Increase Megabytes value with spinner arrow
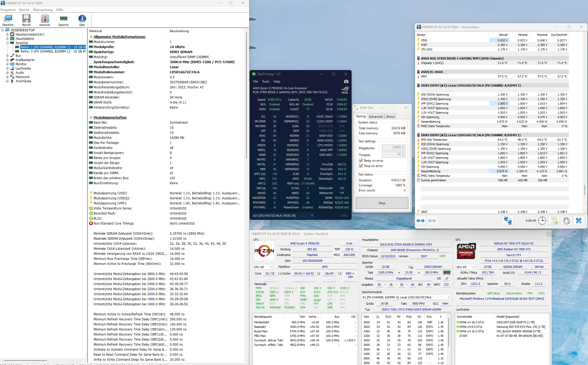588x365 pixels. [x=403, y=146]
